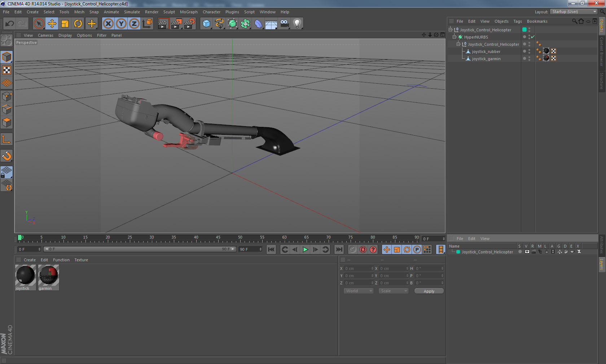Toggle layer solo for Joystick_Control_Helicopter
This screenshot has height=364, width=606.
point(520,252)
